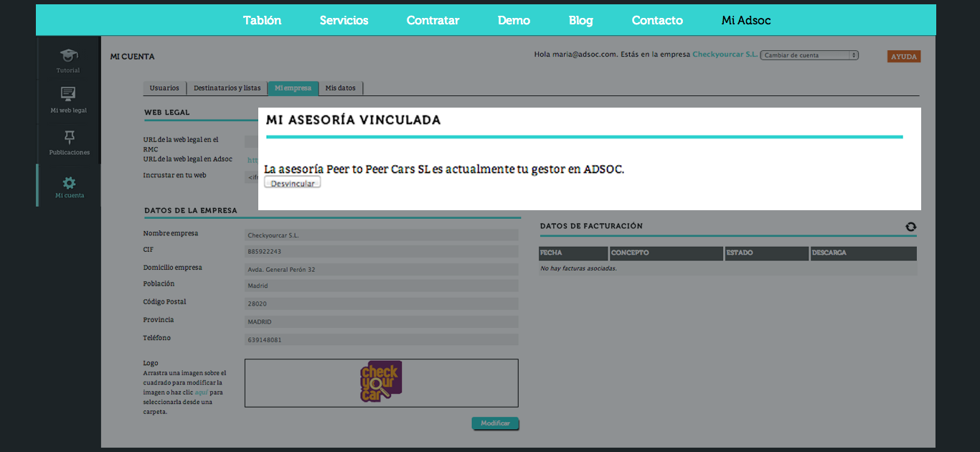Open Demo in the top menu
This screenshot has height=452, width=980.
click(514, 20)
